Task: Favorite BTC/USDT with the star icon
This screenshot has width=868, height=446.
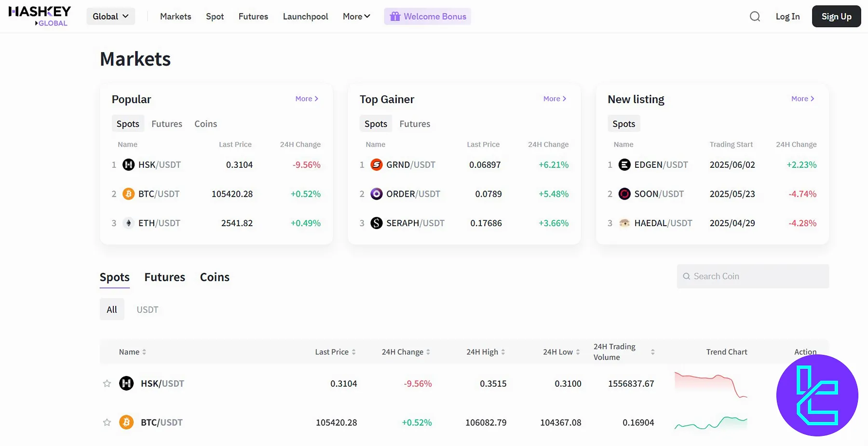Action: [107, 422]
